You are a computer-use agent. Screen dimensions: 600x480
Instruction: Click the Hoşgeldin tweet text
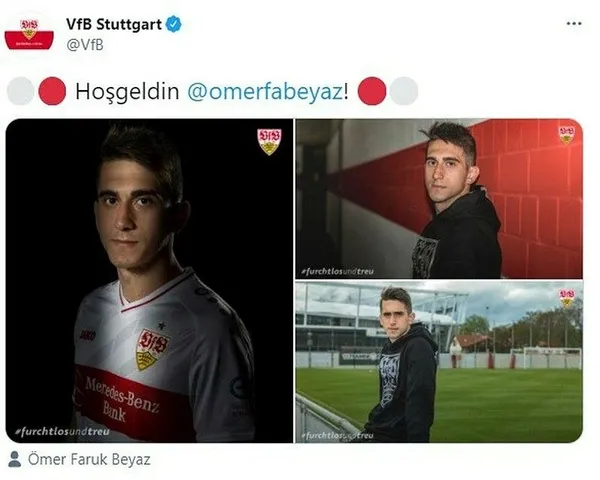(127, 92)
